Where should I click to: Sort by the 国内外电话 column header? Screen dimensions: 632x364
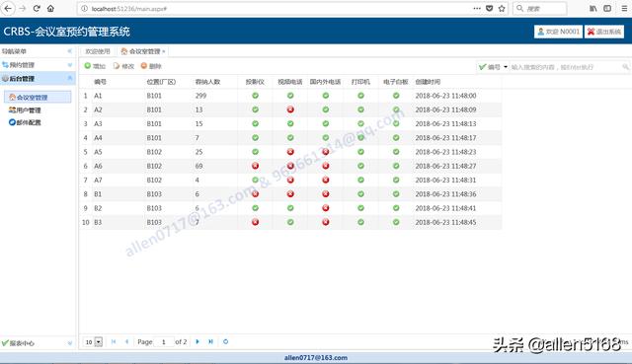325,82
